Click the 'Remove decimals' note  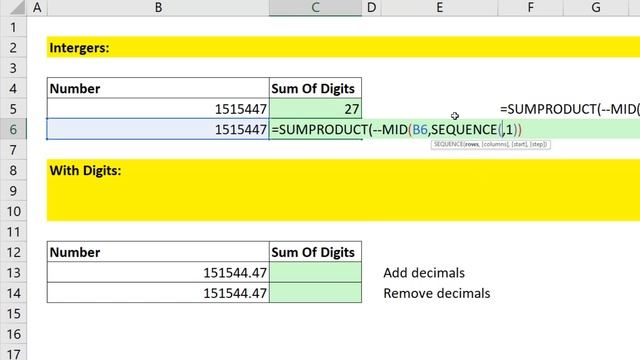pyautogui.click(x=437, y=293)
